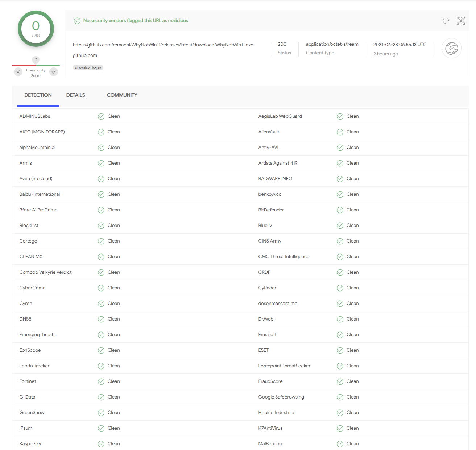476x450 pixels.
Task: Click the Armis clean check icon
Action: click(x=101, y=163)
